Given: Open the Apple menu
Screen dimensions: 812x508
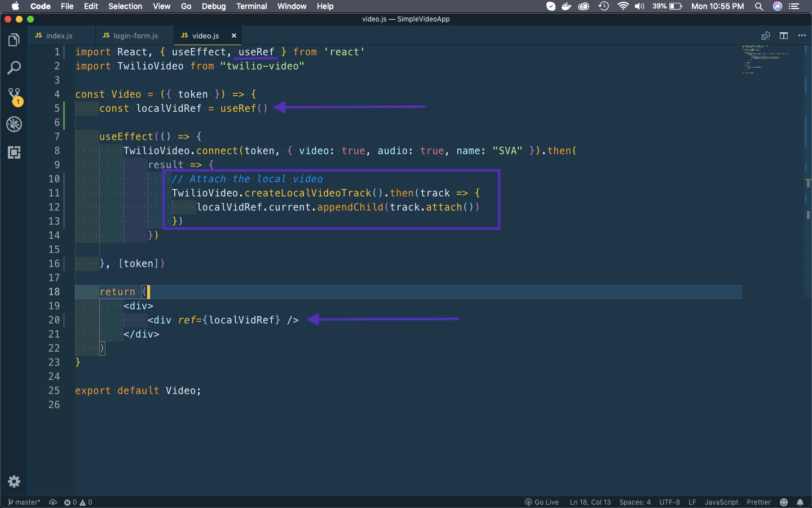Looking at the screenshot, I should click(15, 6).
